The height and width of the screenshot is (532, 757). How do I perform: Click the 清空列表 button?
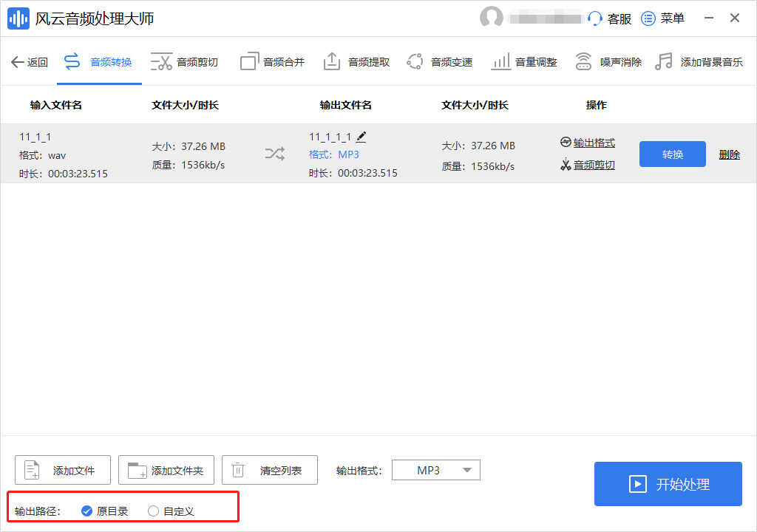(x=269, y=470)
